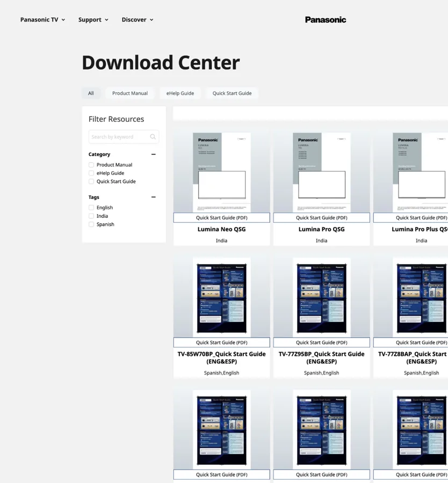This screenshot has width=448, height=483.
Task: Click Quick Start Guide (PDF) above TV-85W70BP title
Action: click(222, 342)
